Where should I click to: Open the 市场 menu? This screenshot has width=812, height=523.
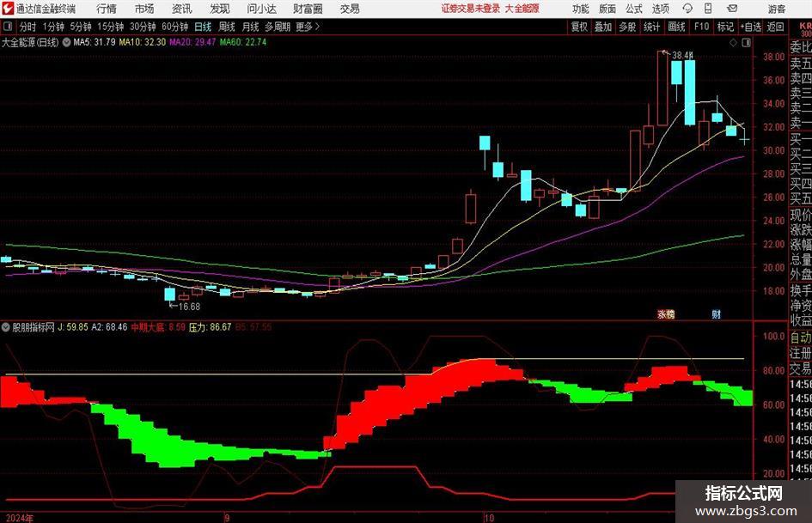tap(144, 9)
